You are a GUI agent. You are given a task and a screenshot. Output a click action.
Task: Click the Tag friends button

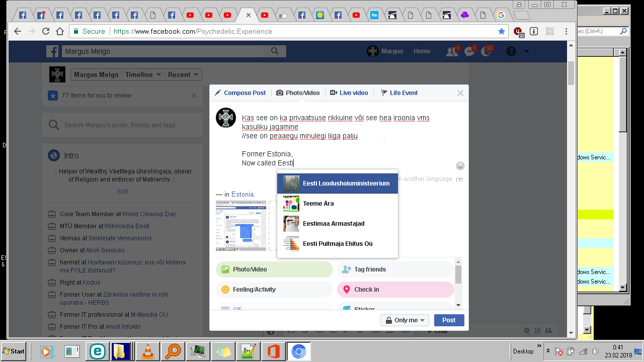click(395, 269)
